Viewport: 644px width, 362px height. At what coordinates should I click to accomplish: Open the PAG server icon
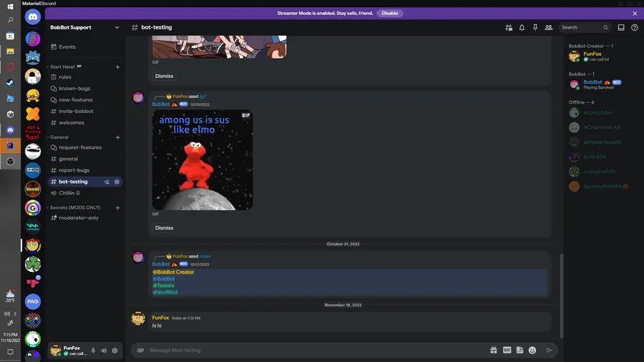click(33, 301)
